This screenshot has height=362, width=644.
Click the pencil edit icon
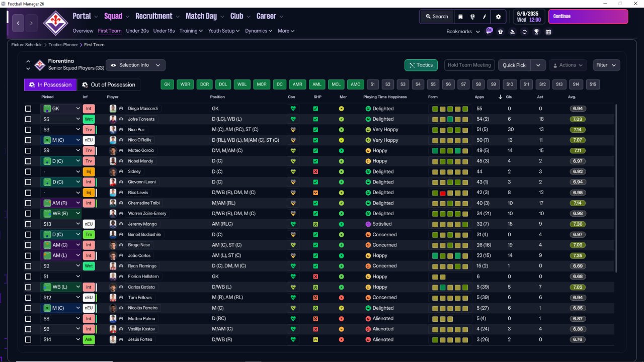tap(485, 17)
